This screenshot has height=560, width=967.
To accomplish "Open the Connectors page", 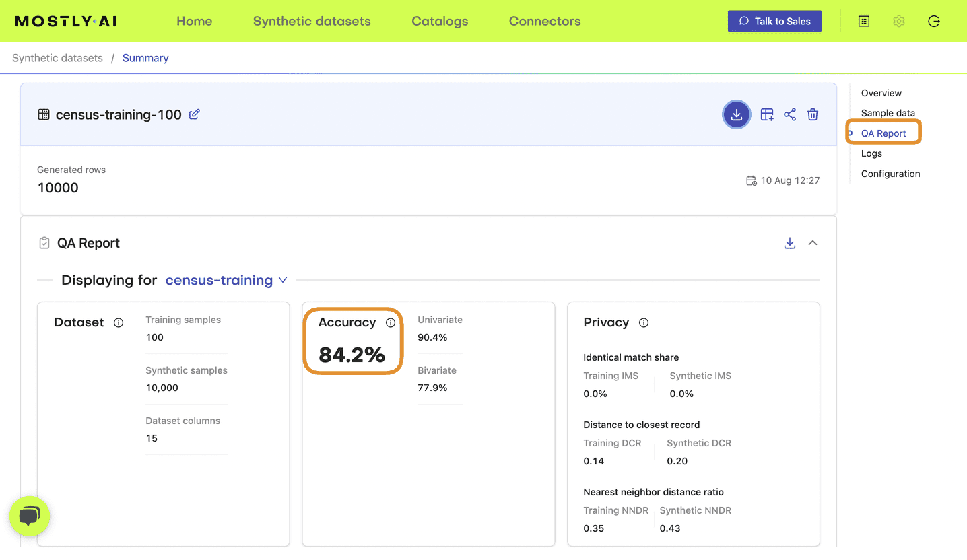I will tap(545, 21).
